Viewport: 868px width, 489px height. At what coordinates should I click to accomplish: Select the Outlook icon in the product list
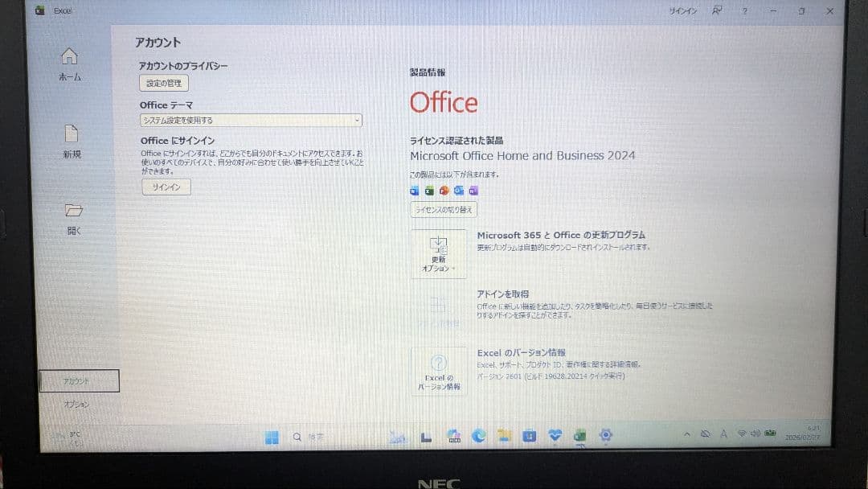(x=460, y=191)
